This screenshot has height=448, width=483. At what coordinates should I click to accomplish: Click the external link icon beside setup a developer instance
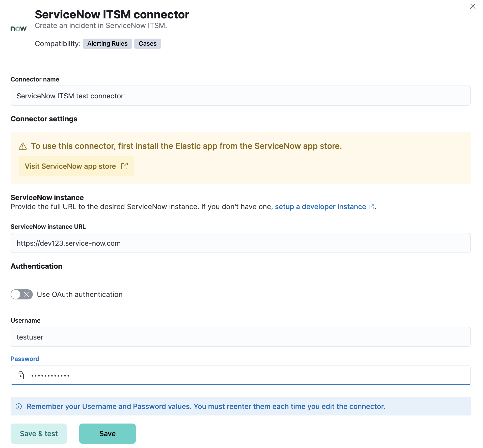[371, 207]
